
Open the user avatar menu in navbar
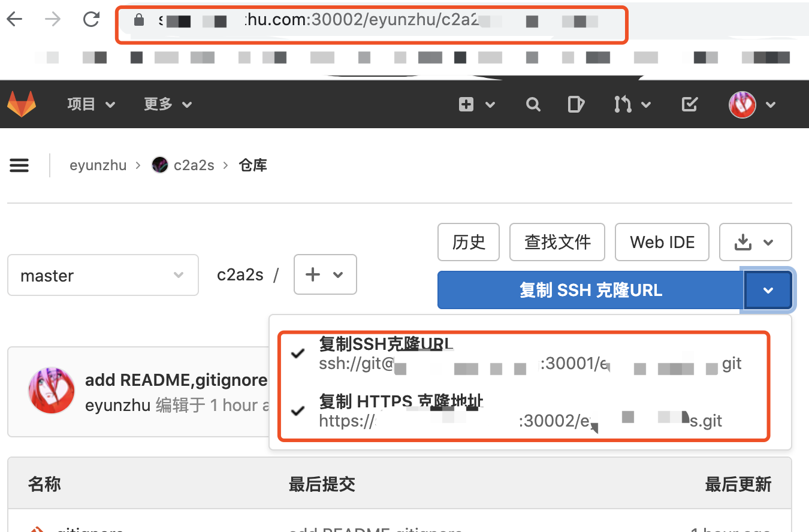click(x=742, y=105)
